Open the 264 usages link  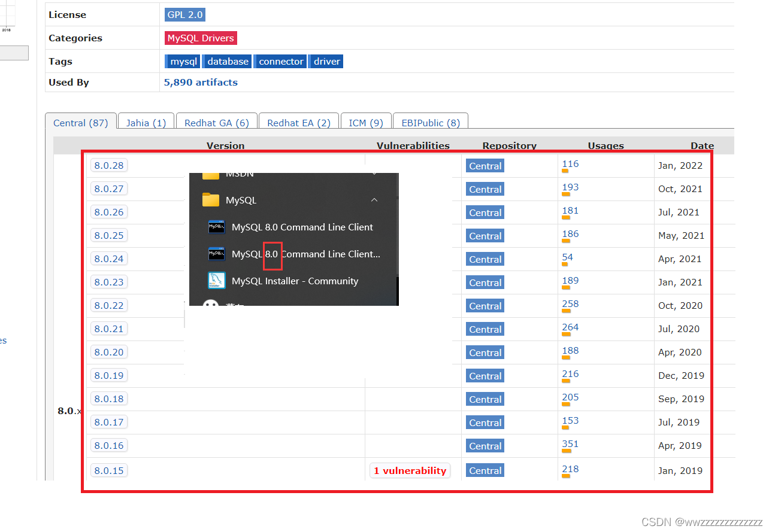point(570,327)
